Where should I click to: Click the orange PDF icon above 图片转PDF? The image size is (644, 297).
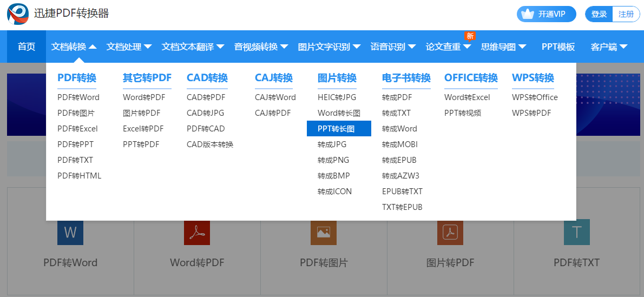click(x=450, y=232)
